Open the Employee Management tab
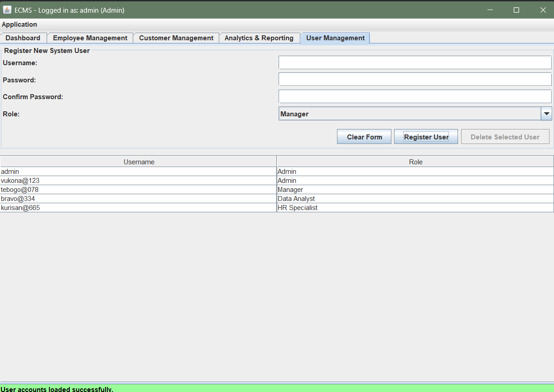Viewport: 554px width, 392px height. tap(90, 38)
